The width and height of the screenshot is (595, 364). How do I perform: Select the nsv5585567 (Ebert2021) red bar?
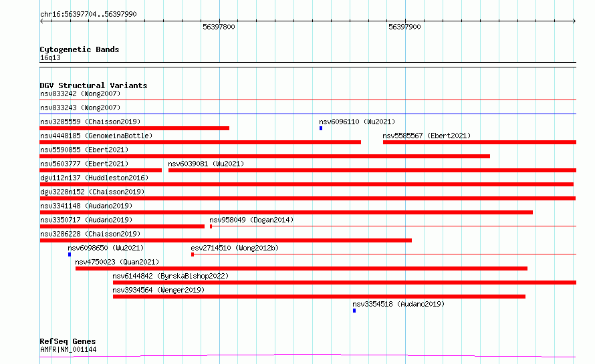coord(479,142)
